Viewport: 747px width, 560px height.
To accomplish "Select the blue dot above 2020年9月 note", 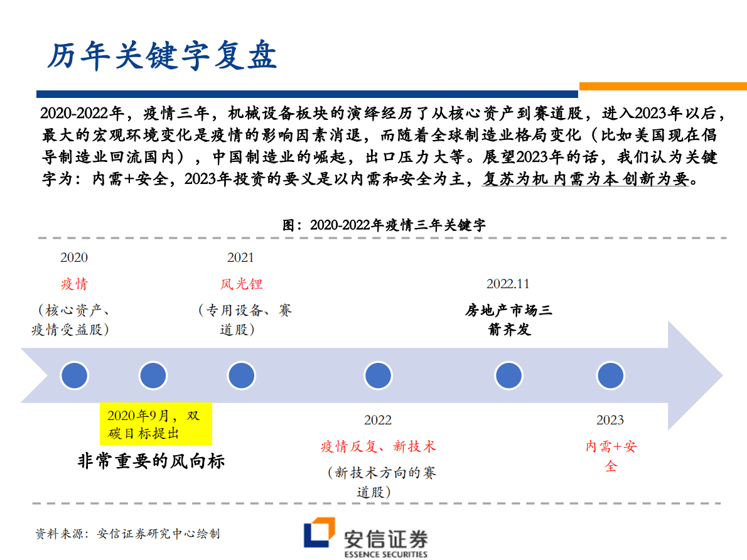I will click(x=153, y=375).
